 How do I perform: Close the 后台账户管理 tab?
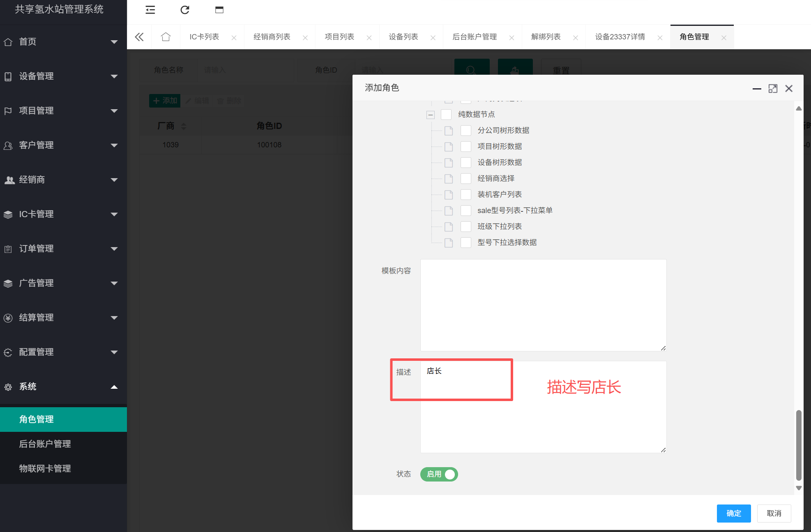click(x=512, y=38)
